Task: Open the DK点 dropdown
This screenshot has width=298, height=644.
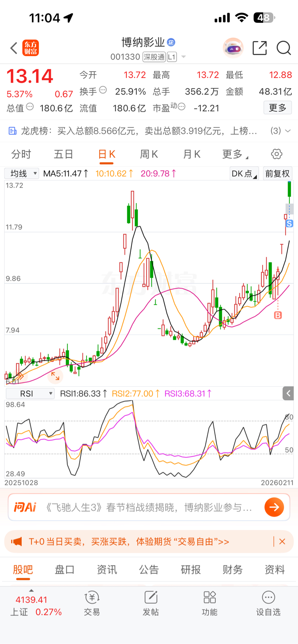Action: point(244,174)
